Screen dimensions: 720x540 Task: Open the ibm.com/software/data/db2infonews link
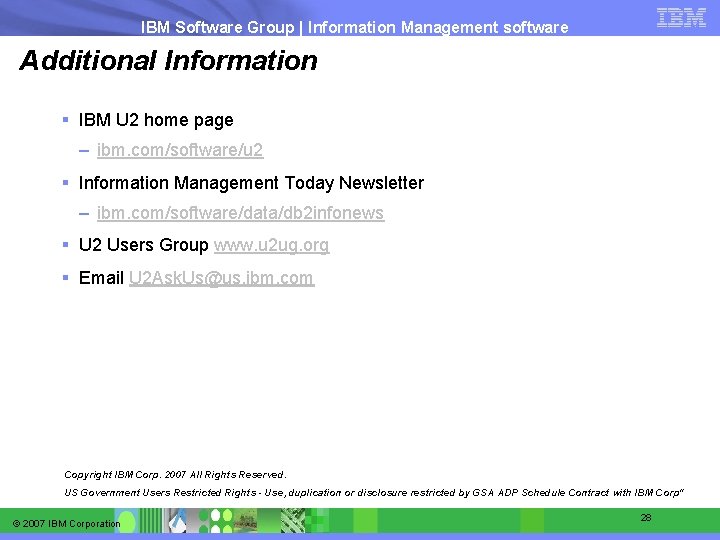click(x=241, y=213)
